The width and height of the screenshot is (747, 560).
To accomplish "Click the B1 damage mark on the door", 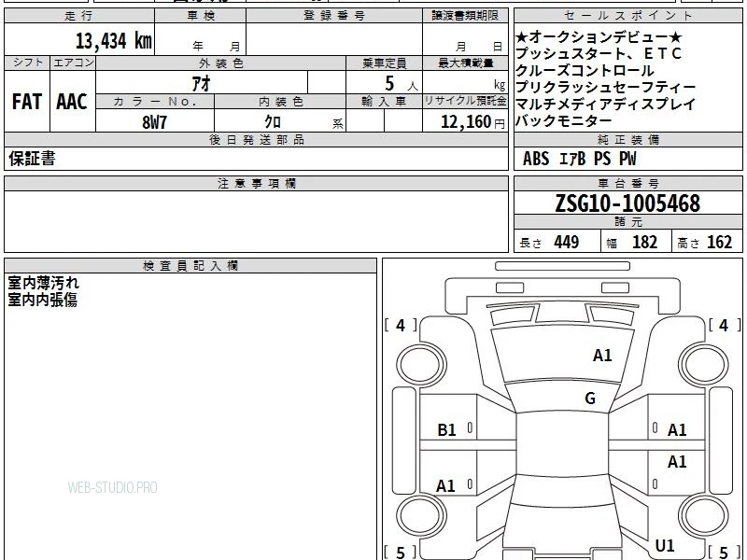I will (x=447, y=430).
